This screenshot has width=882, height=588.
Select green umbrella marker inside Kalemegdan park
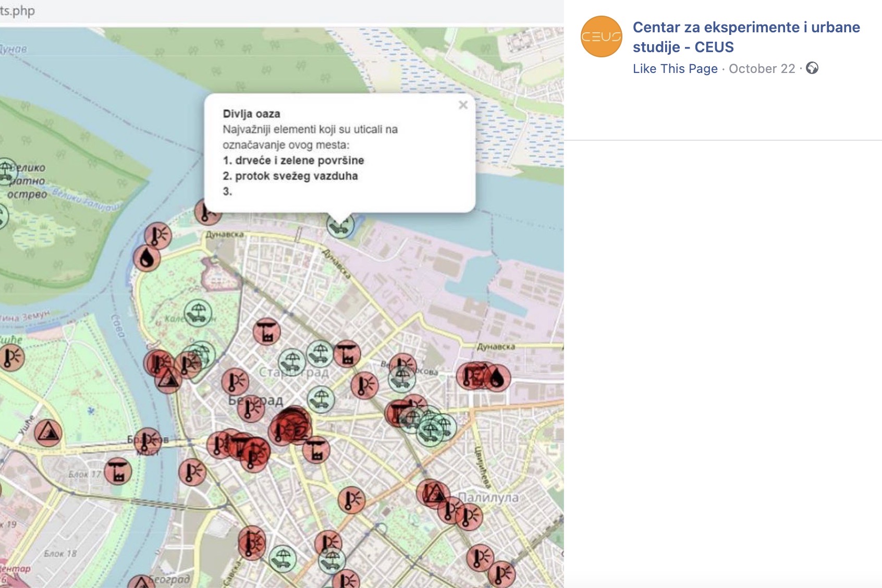point(198,313)
